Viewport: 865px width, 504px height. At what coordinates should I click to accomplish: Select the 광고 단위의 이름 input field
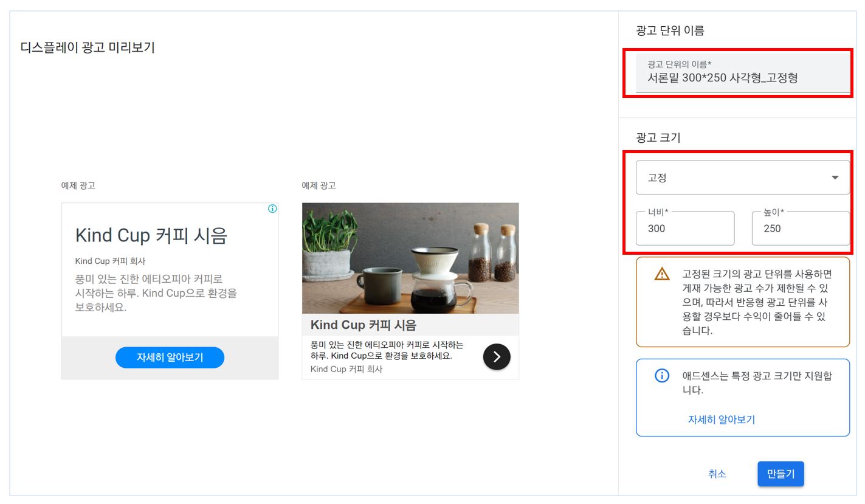[739, 78]
